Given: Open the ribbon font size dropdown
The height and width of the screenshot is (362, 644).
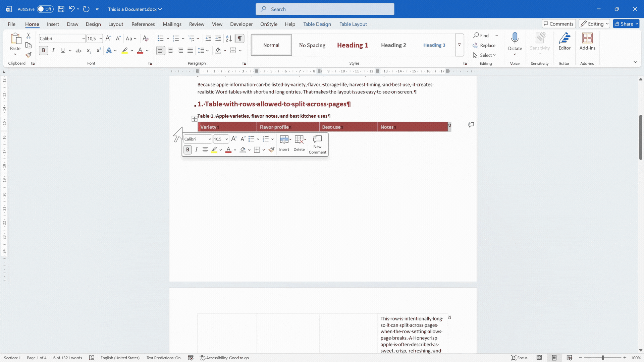Looking at the screenshot, I should (x=100, y=39).
